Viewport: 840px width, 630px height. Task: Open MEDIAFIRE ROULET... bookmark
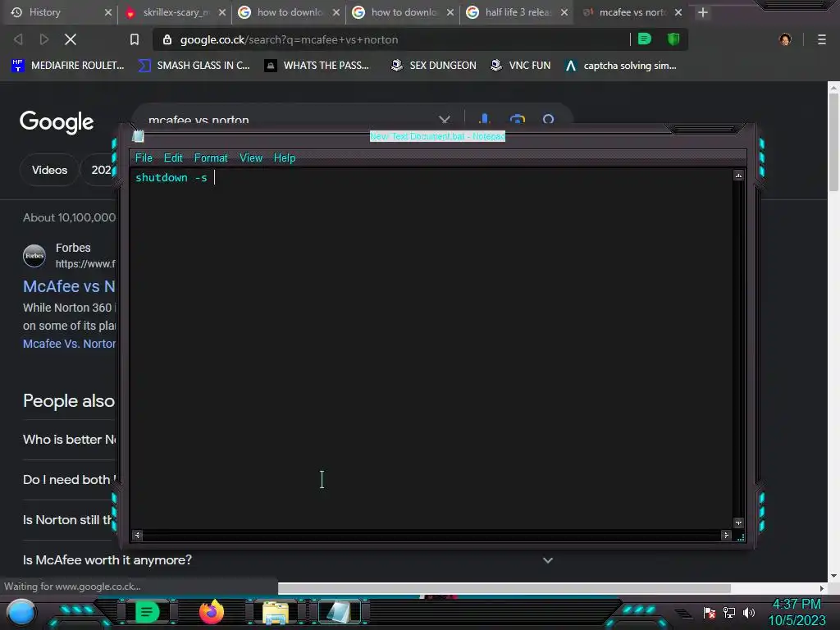(67, 66)
